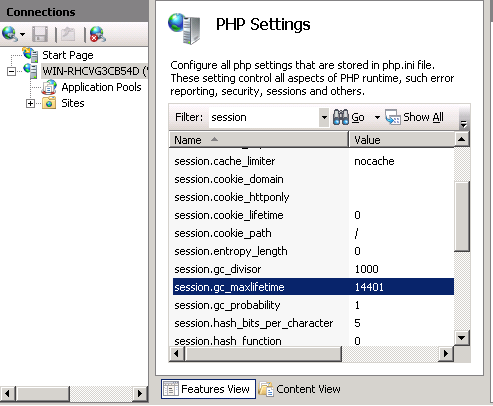Click the Filter text field containing session
The width and height of the screenshot is (493, 406).
(264, 117)
